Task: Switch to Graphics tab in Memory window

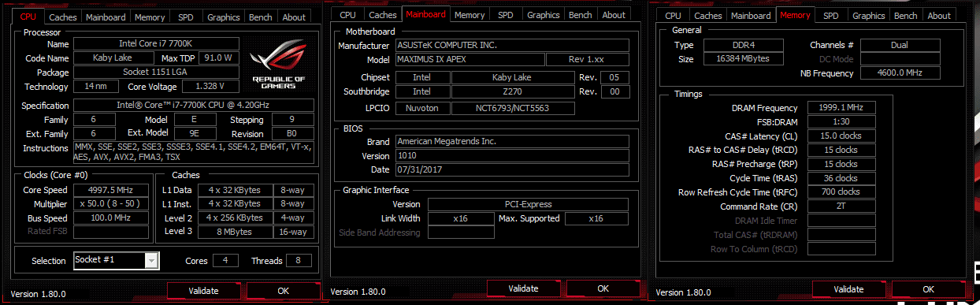Action: pyautogui.click(x=869, y=15)
